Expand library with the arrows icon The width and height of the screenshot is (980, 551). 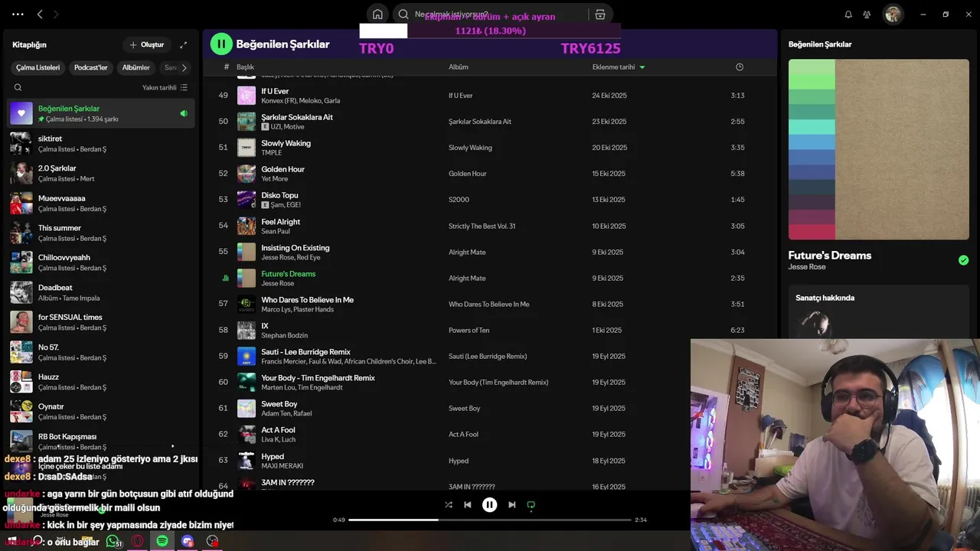click(x=183, y=45)
